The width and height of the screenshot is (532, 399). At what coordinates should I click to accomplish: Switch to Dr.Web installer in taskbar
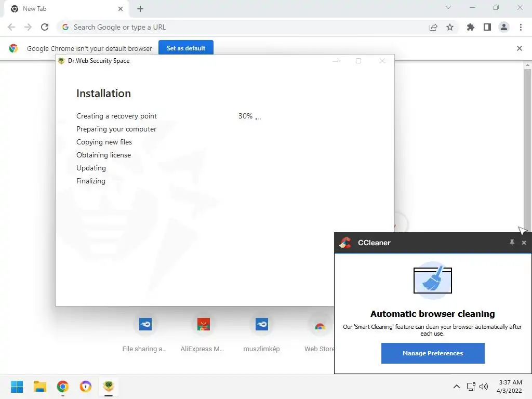click(x=109, y=387)
